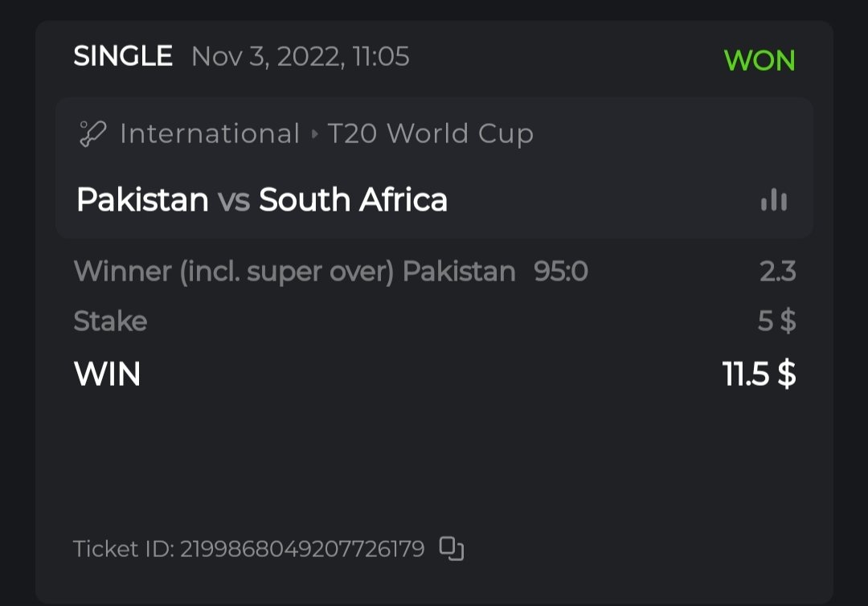Open the International category link
This screenshot has width=868, height=606.
210,133
